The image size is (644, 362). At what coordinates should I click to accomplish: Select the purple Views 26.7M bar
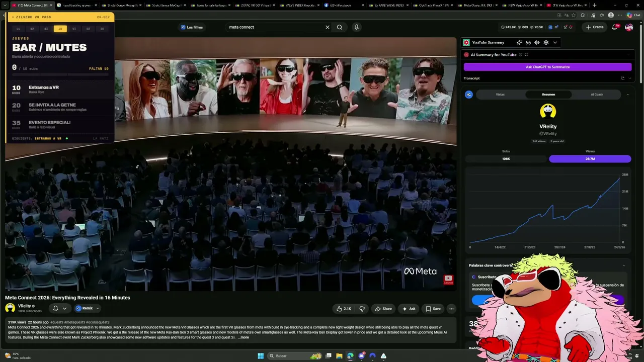(x=590, y=159)
